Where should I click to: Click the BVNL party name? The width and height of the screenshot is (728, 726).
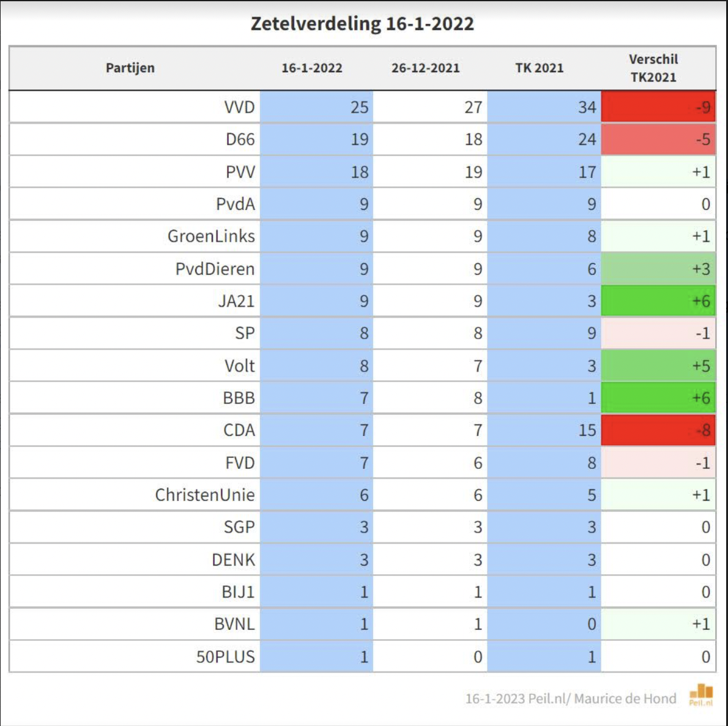pos(234,624)
